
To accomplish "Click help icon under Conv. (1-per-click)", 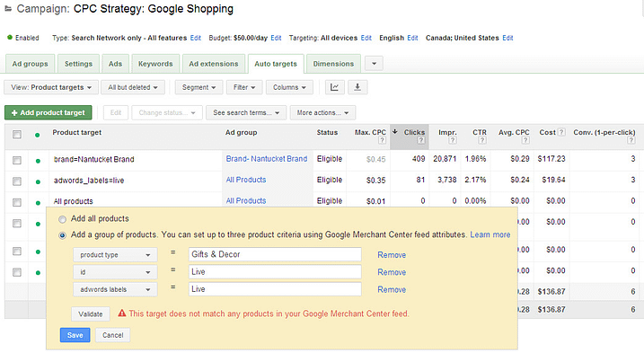I will click(x=631, y=140).
